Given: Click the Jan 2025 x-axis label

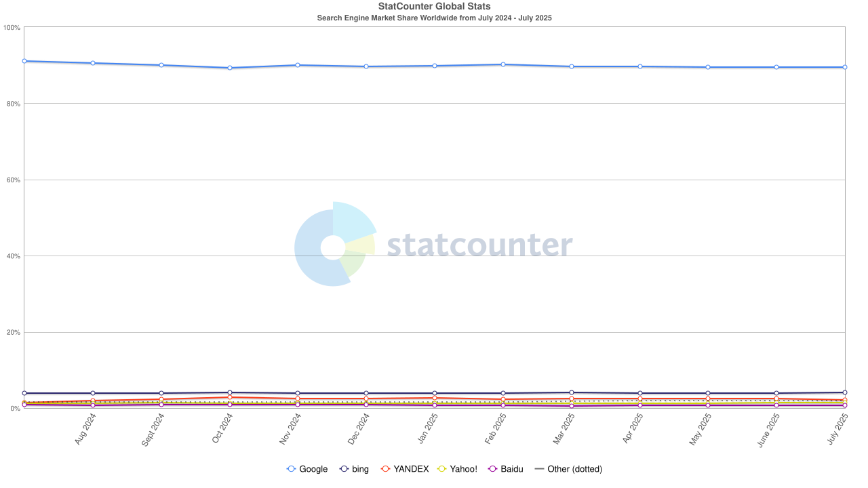Looking at the screenshot, I should coord(429,428).
